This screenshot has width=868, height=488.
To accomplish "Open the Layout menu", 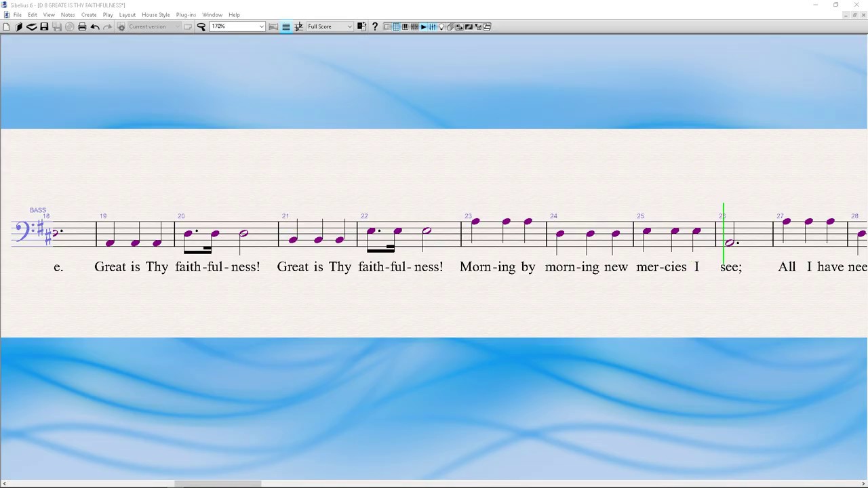I will 127,15.
